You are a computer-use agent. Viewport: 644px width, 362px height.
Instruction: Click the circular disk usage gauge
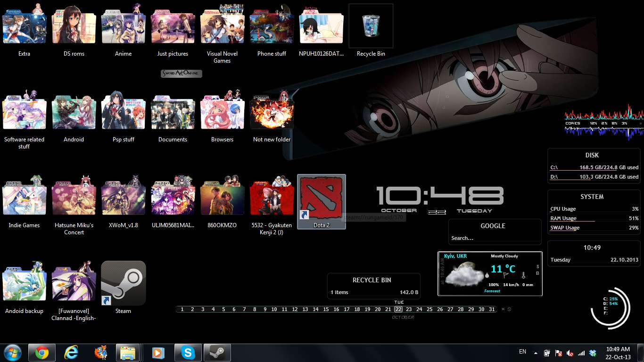[x=611, y=308]
